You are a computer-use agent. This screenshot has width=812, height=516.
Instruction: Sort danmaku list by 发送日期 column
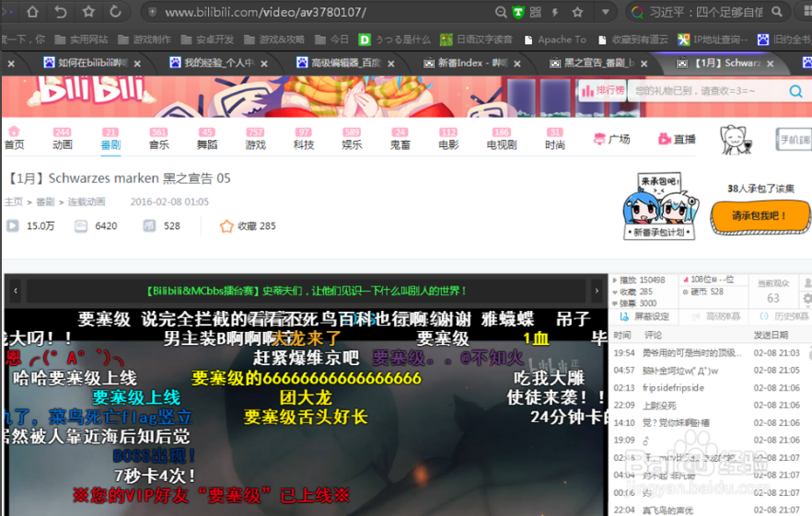(x=771, y=335)
